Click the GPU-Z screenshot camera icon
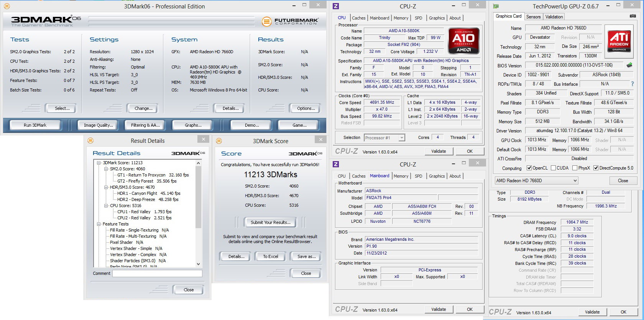Viewport: 644px width, 320px height. pos(632,16)
